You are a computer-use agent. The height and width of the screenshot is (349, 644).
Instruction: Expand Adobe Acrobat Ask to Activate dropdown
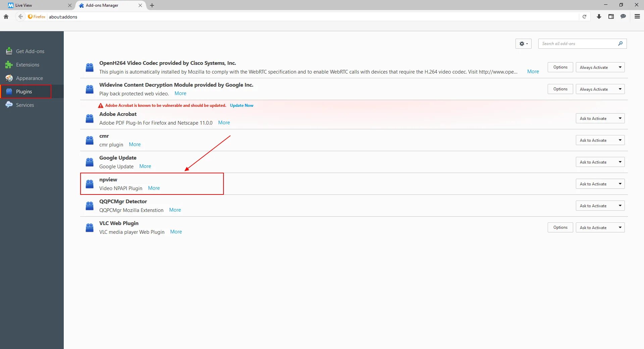pyautogui.click(x=600, y=118)
